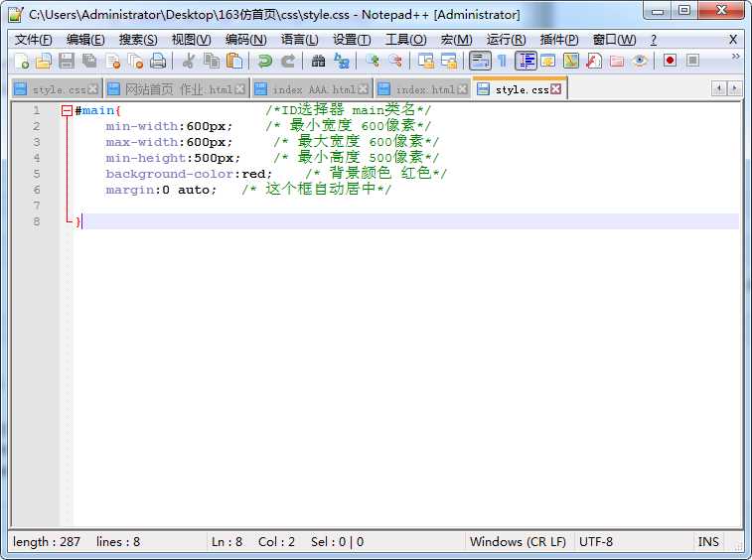Open the Replace toolbar icon
Viewport: 752px width, 560px height.
coord(342,61)
